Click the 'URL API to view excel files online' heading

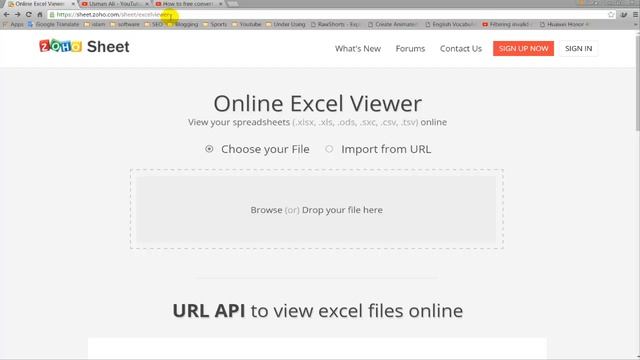tap(318, 311)
